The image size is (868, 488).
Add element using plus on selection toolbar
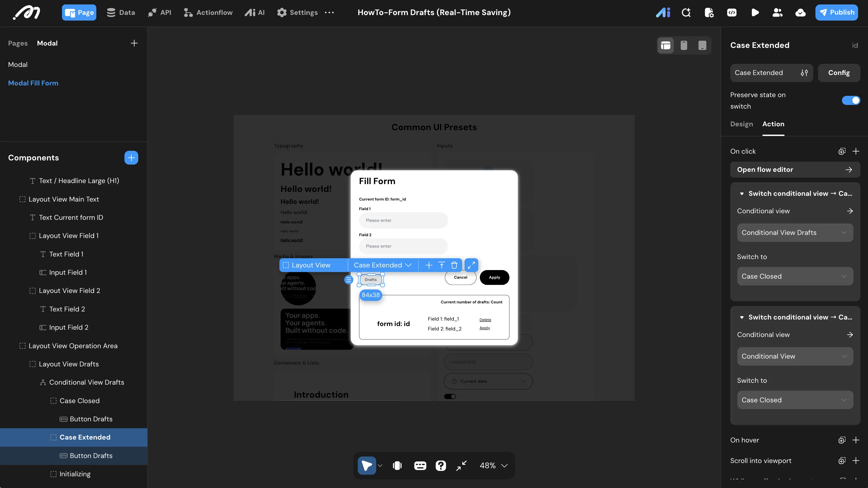click(429, 265)
